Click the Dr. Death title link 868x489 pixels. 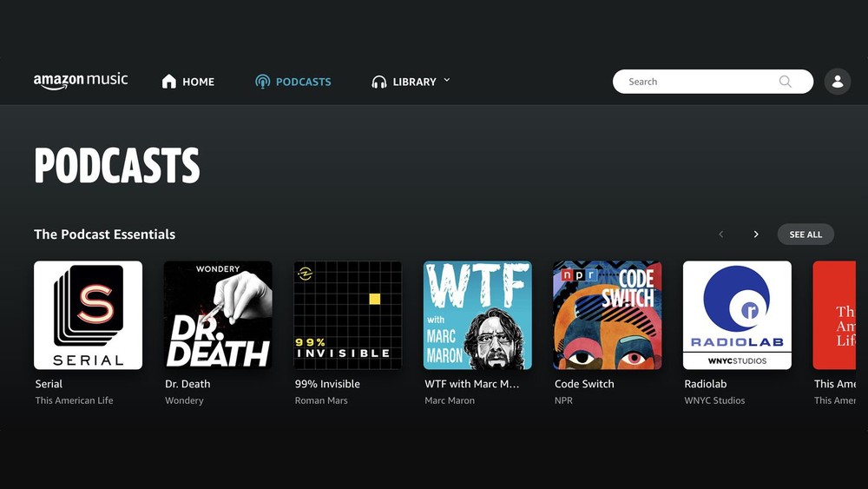coord(187,384)
